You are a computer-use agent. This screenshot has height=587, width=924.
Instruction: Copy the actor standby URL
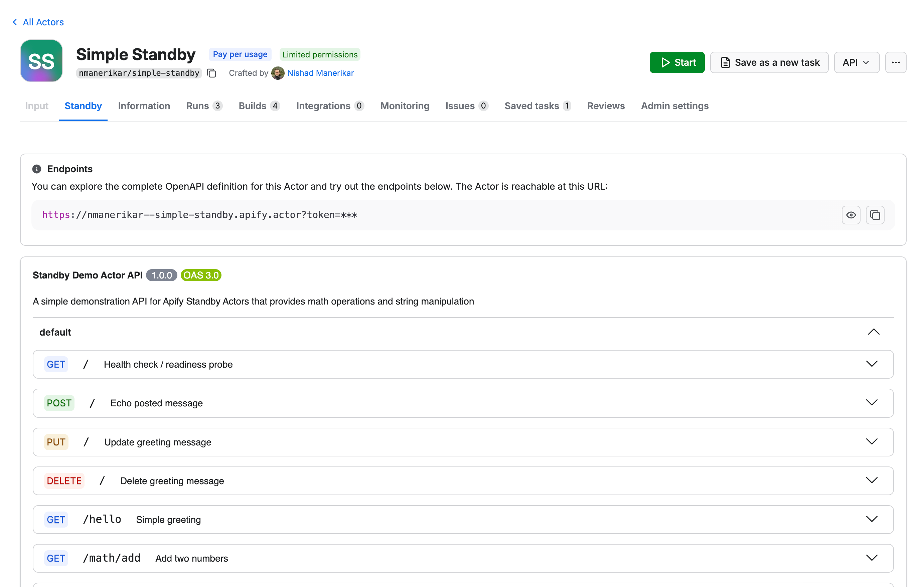pos(875,215)
